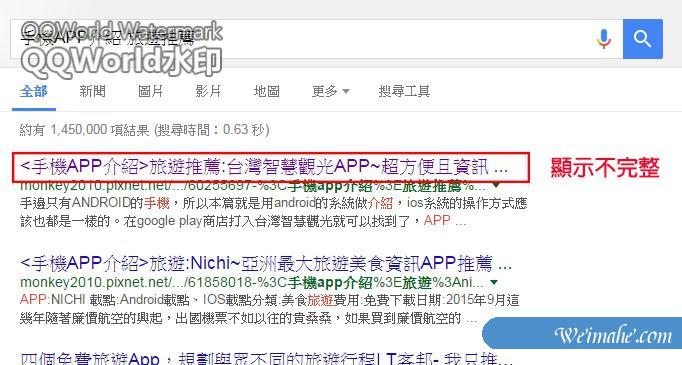
Task: Expand arrow beside monkey2010 URL ending 旅遊推薦%
Action: pos(495,186)
